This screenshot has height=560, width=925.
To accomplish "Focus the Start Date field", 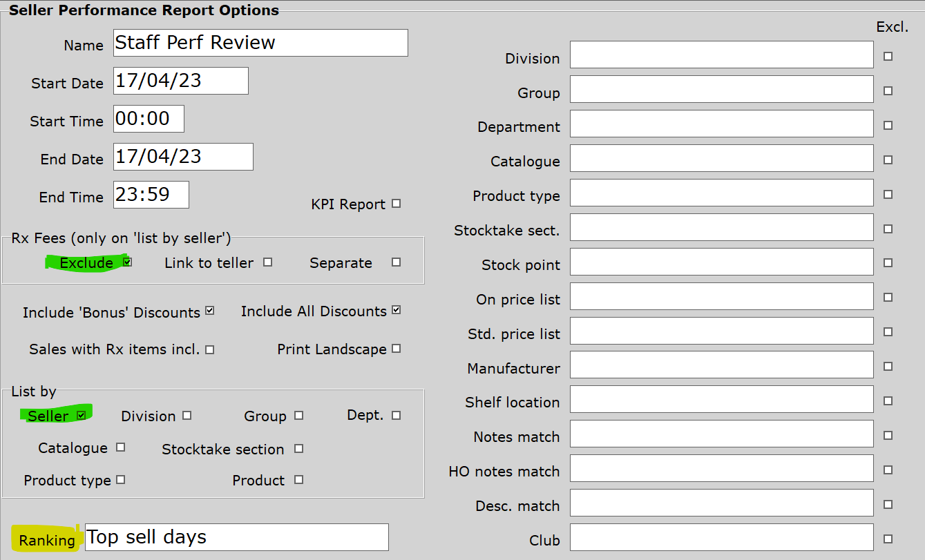I will pyautogui.click(x=180, y=81).
